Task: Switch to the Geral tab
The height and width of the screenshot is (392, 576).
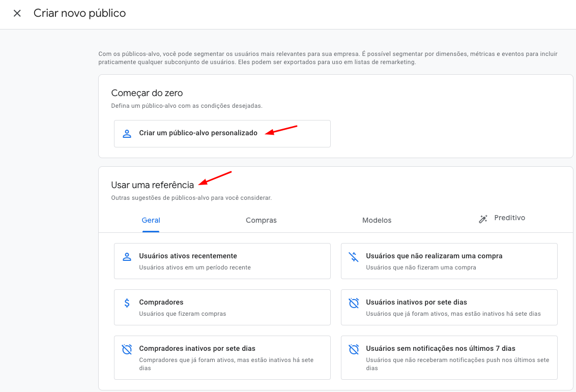Action: pyautogui.click(x=151, y=220)
